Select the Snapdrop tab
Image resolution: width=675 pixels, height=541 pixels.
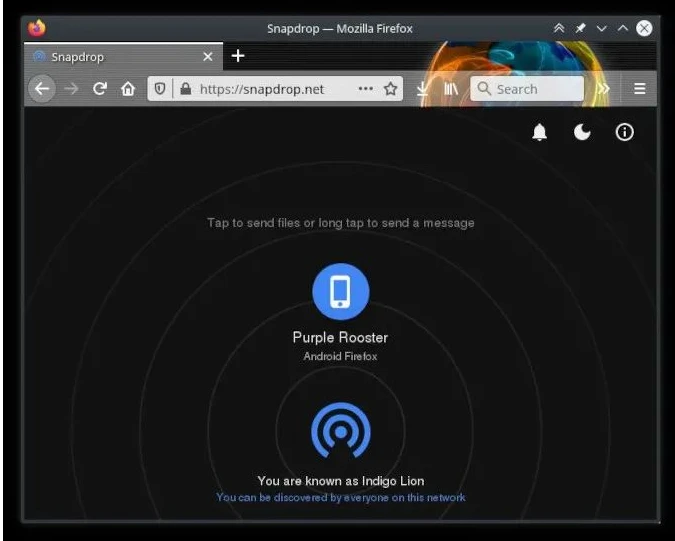[110, 57]
